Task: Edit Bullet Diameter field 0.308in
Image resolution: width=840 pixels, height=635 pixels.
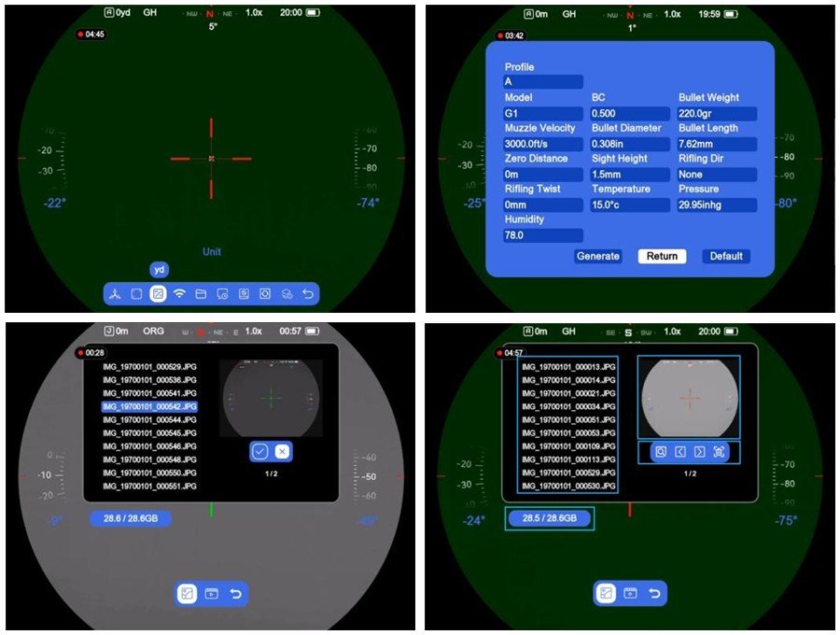Action: tap(630, 144)
